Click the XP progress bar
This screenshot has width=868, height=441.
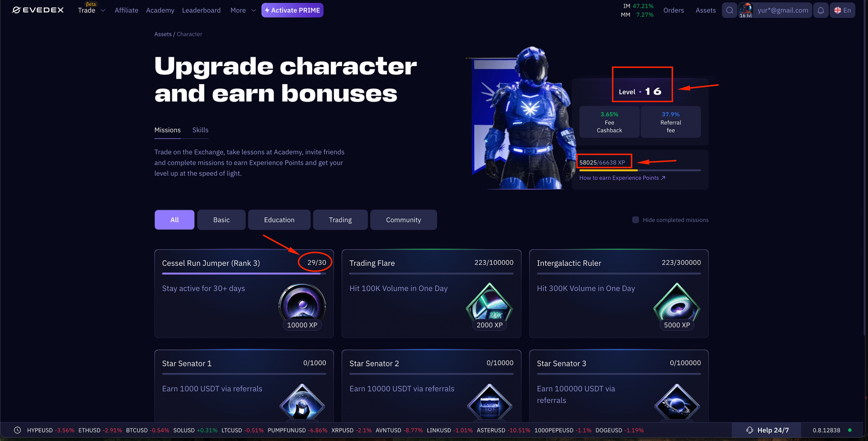tap(640, 170)
